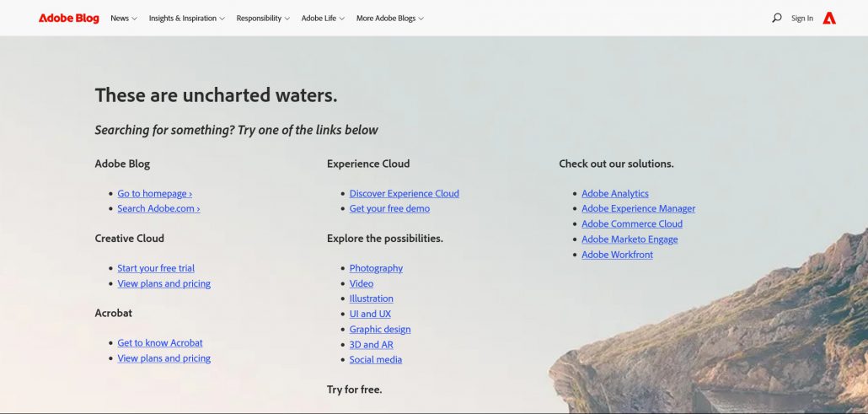Open the Adobe Analytics link
This screenshot has height=414, width=868.
pos(615,194)
